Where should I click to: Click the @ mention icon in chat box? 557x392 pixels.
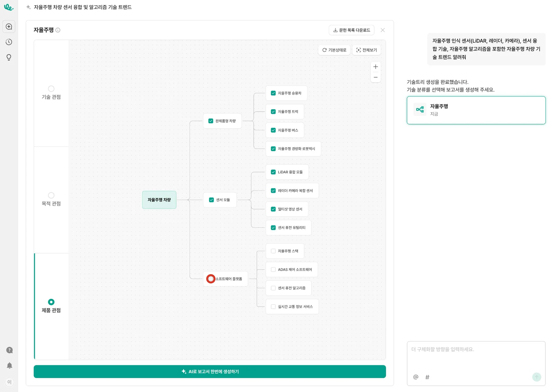coord(416,377)
